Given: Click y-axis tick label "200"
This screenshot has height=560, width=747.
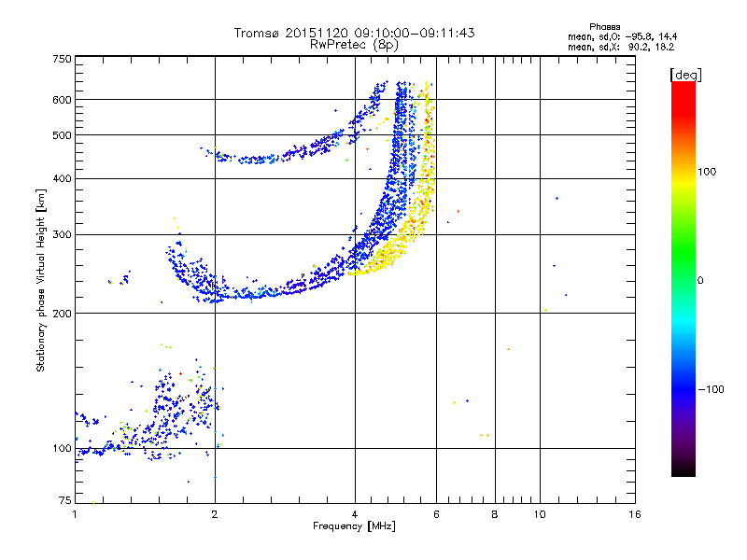Looking at the screenshot, I should click(62, 314).
